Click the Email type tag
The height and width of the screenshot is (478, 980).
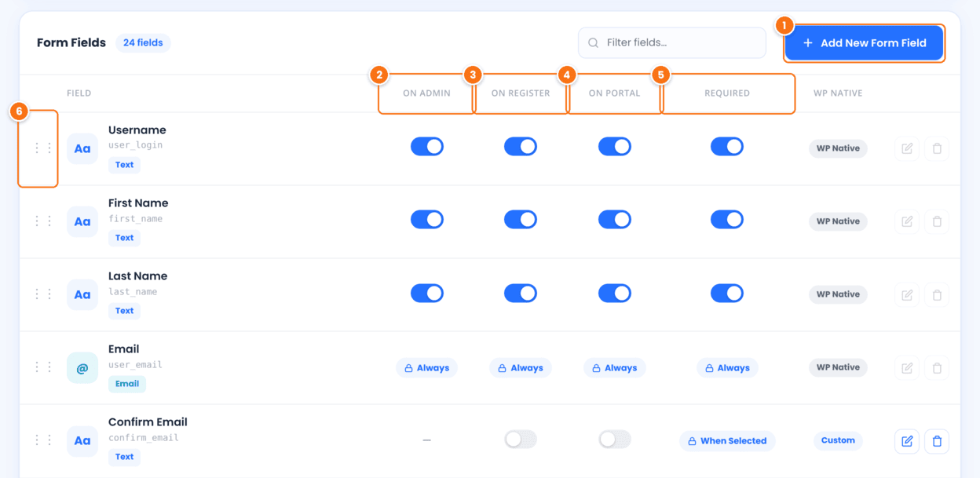127,384
